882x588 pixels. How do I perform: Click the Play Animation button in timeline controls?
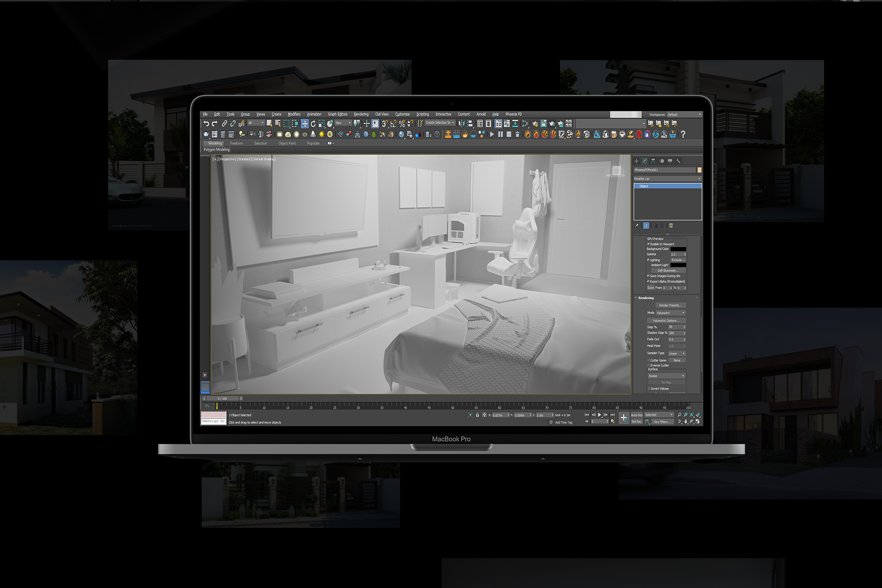tap(599, 414)
